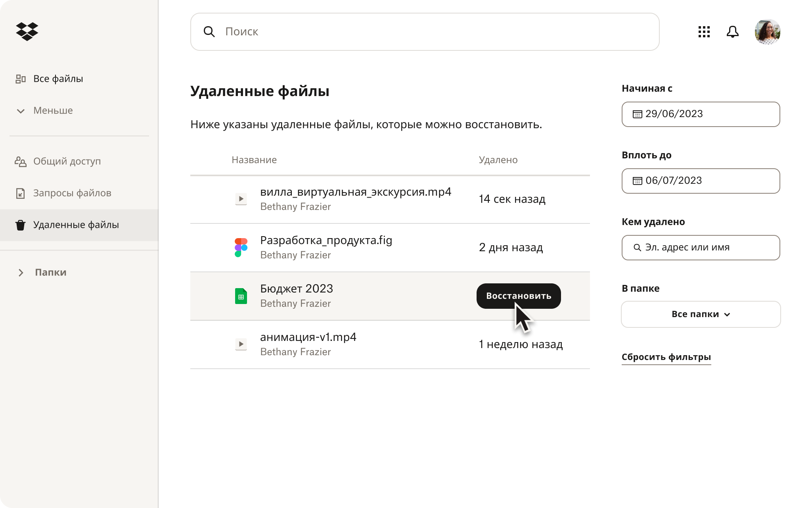Screen dimensions: 812x508
Task: Click 2 дня назад cell
Action: click(x=511, y=248)
